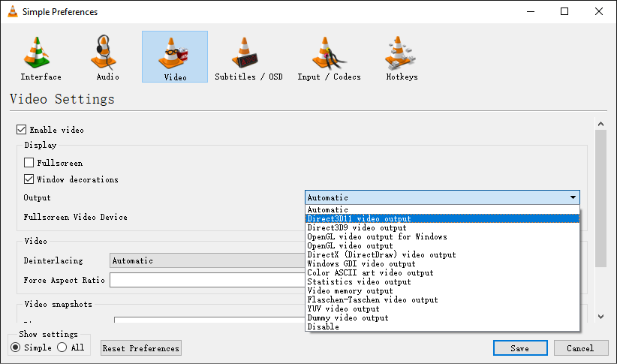Choose Automatic in output list
The image size is (617, 364).
pyautogui.click(x=442, y=209)
